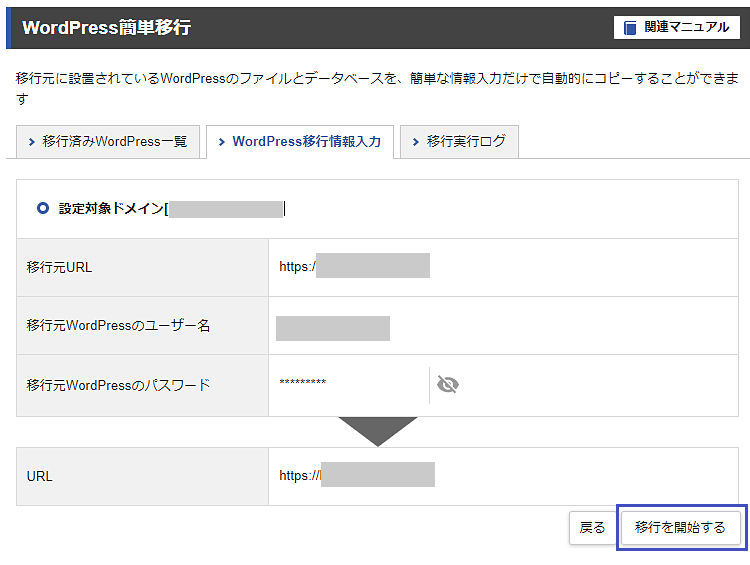750x565 pixels.
Task: Toggle password visibility eye icon
Action: pyautogui.click(x=448, y=384)
